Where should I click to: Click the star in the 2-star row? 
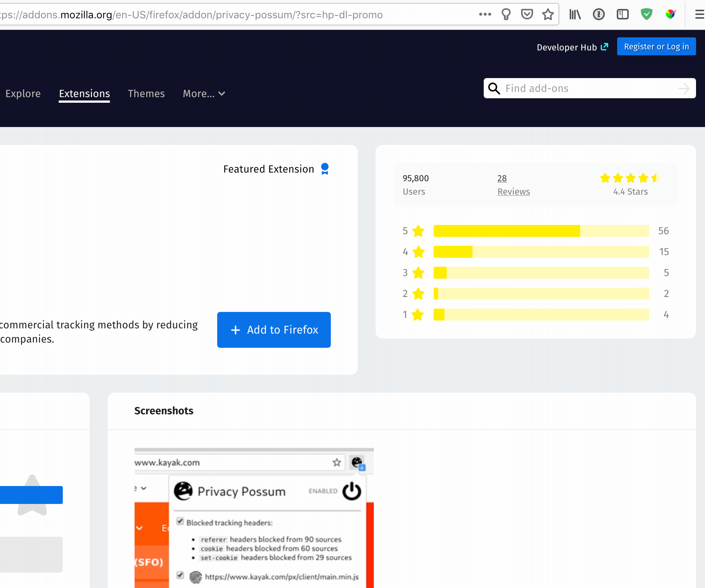point(418,294)
